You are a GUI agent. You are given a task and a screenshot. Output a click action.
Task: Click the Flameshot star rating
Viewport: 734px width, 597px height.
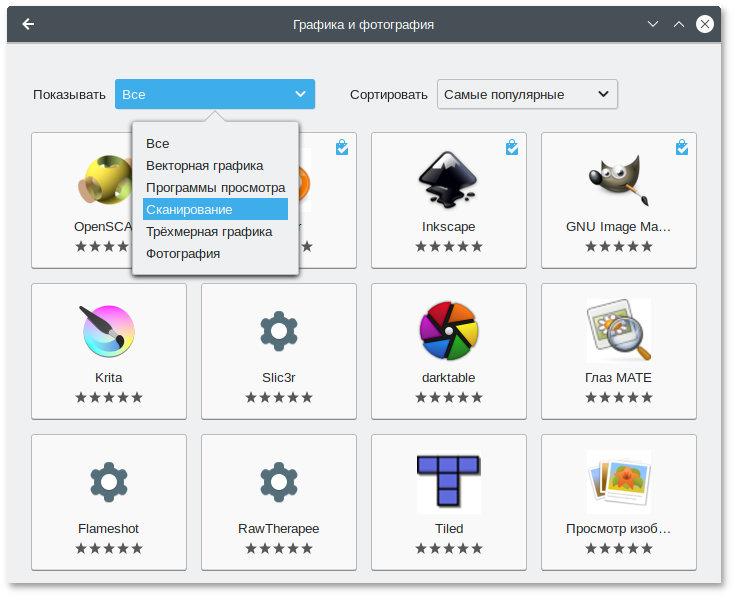coord(109,548)
